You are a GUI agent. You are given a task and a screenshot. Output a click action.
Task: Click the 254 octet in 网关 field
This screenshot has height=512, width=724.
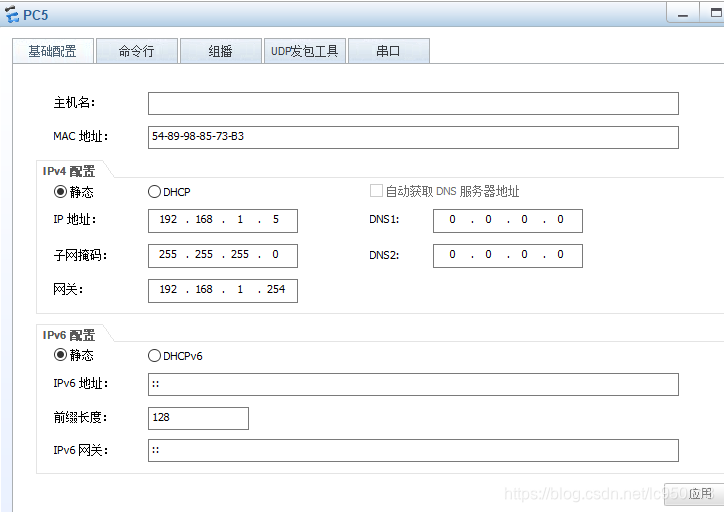point(276,289)
